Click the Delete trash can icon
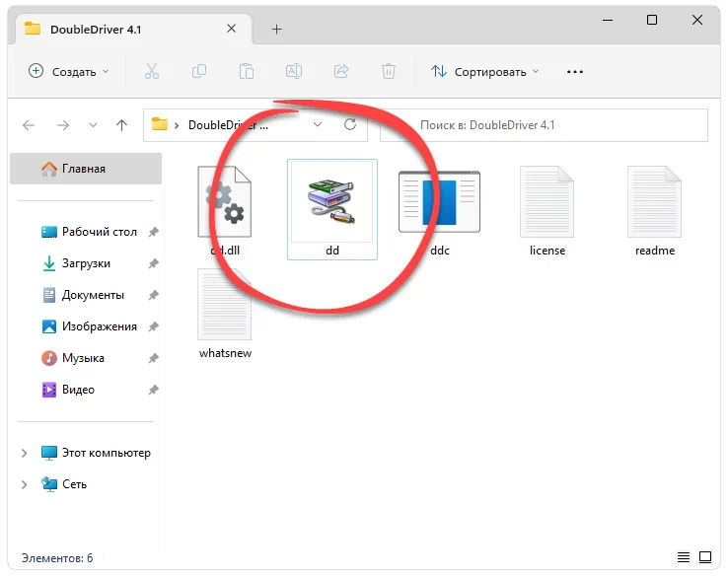 click(x=389, y=71)
